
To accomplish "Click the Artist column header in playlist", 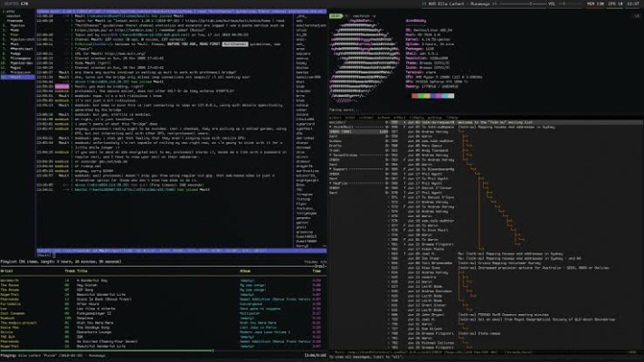I will coord(6,271).
